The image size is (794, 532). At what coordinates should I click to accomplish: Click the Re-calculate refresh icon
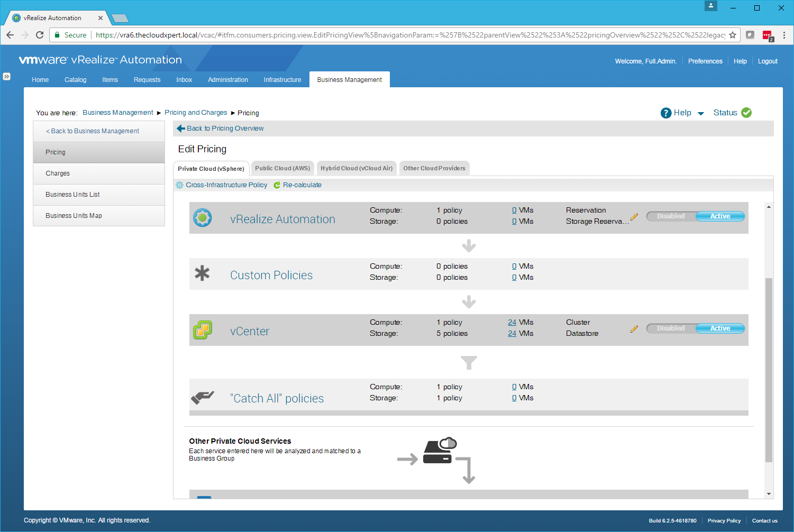277,185
